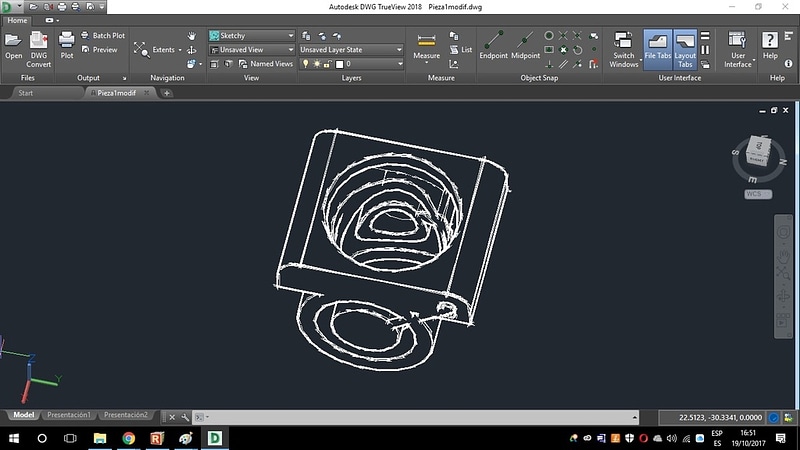Click the command line input field
This screenshot has height=450, width=800.
coord(416,417)
